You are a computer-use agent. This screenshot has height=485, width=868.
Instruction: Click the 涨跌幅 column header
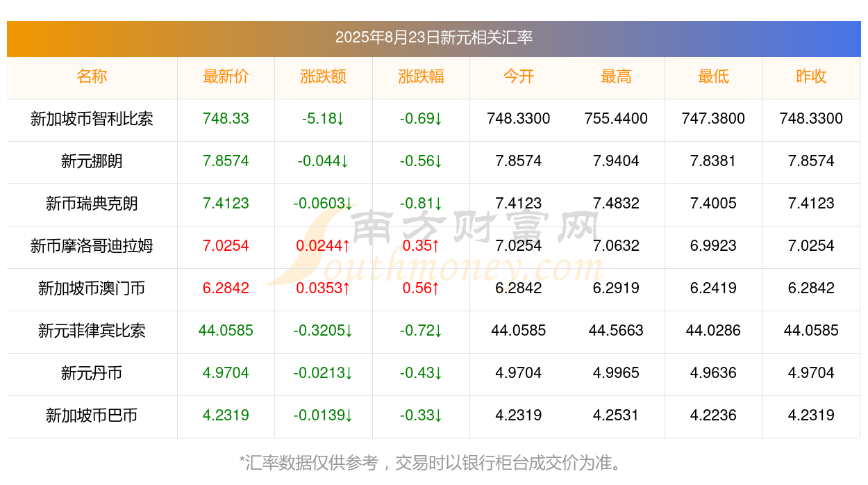click(x=421, y=76)
